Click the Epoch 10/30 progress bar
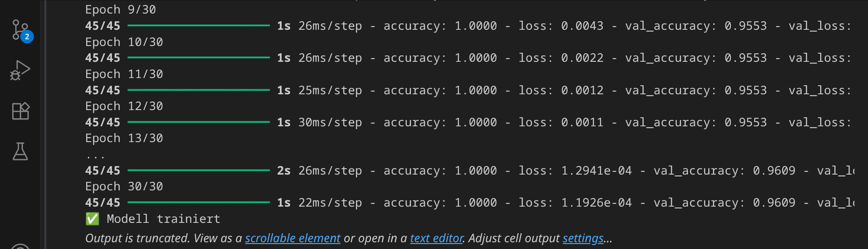 199,58
